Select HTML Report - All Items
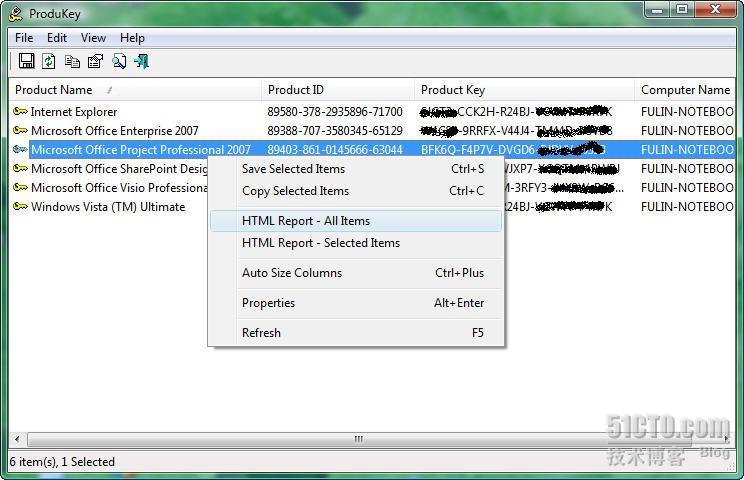The height and width of the screenshot is (480, 744). (356, 221)
